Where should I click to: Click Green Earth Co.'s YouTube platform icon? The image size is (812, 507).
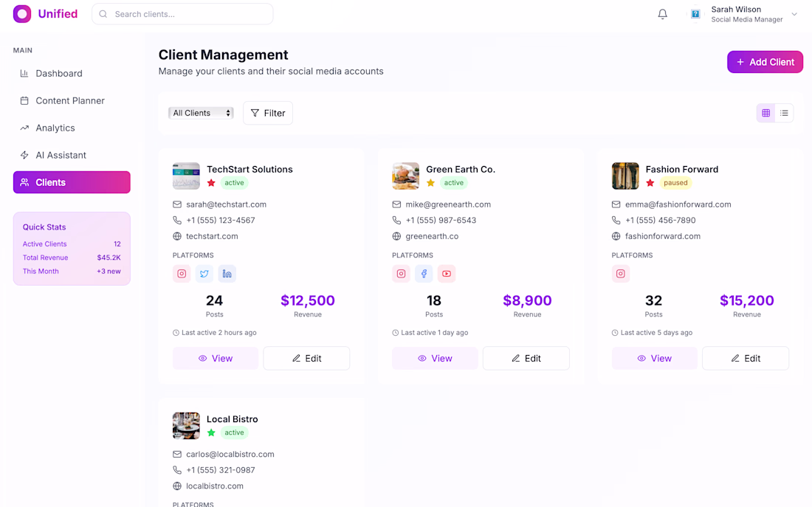point(446,274)
